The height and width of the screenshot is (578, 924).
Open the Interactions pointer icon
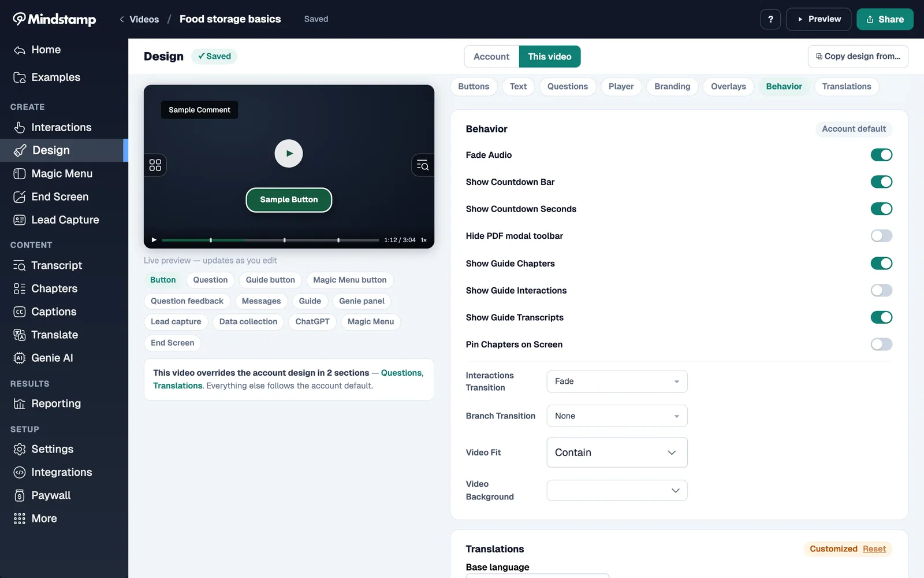click(20, 128)
